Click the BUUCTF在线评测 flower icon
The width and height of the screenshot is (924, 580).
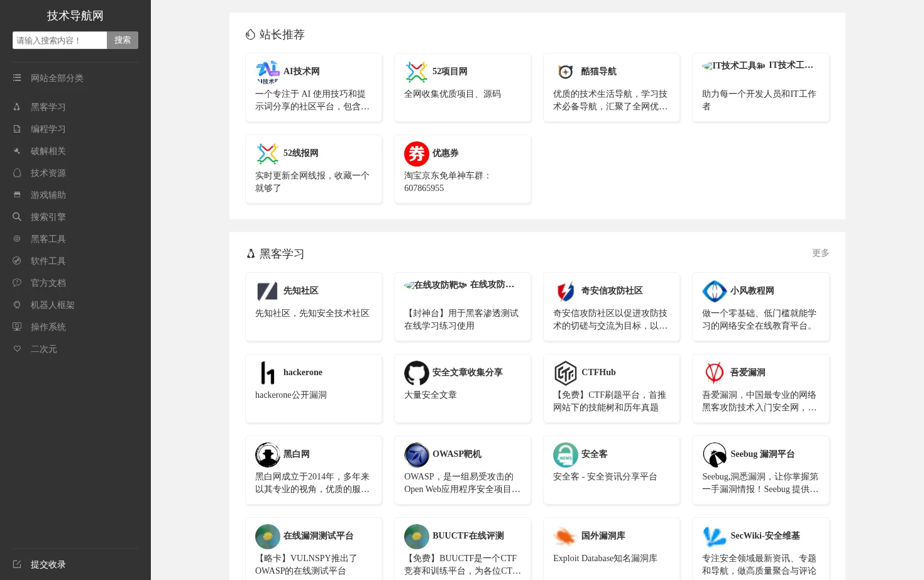[417, 537]
